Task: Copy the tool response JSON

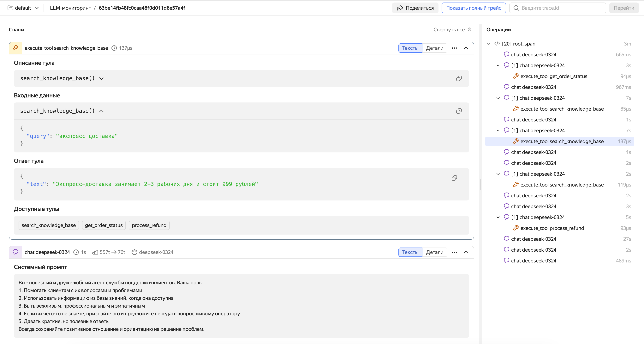Action: pyautogui.click(x=454, y=178)
